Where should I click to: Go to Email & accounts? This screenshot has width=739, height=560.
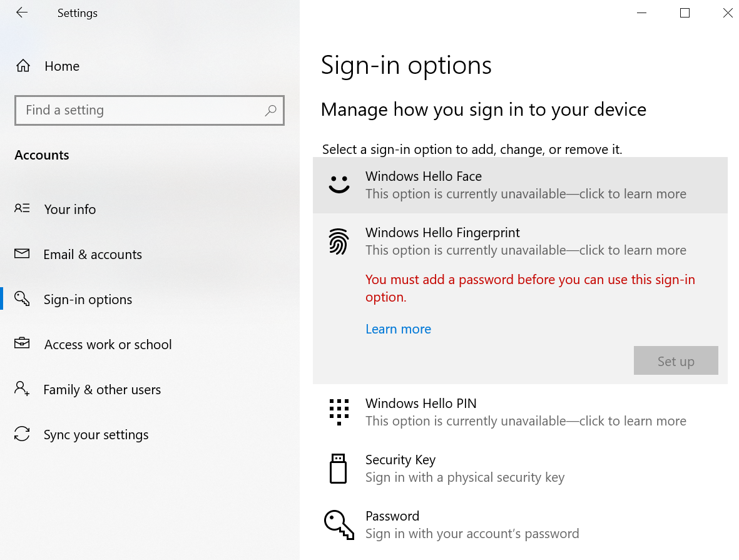coord(150,254)
